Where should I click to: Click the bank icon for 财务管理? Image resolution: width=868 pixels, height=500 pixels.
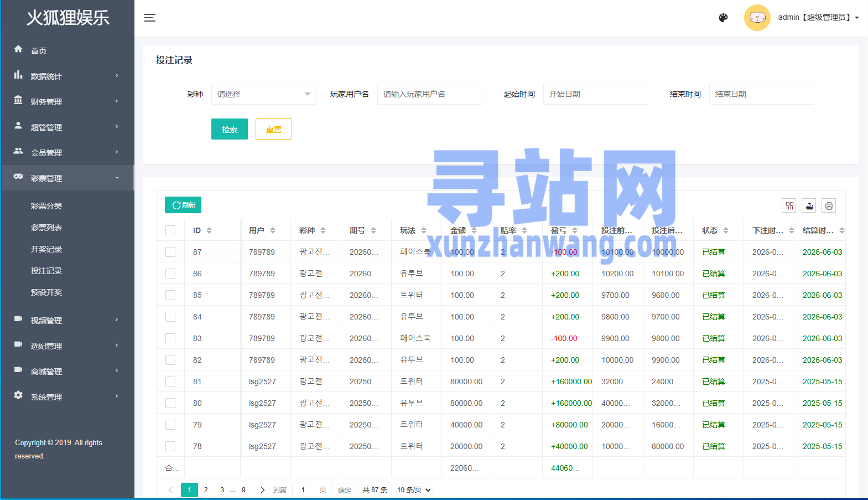click(x=18, y=100)
